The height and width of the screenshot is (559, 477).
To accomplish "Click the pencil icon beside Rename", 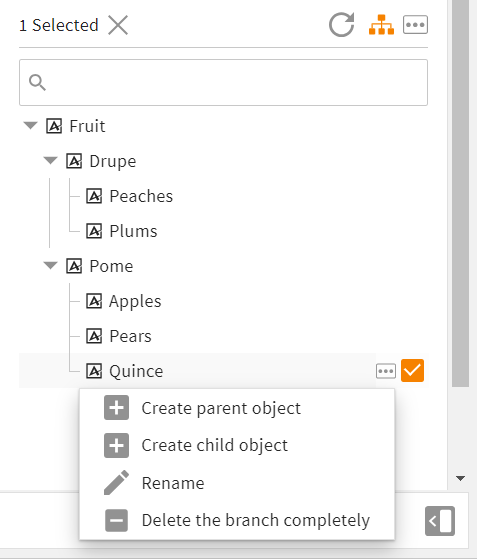I will pos(116,483).
